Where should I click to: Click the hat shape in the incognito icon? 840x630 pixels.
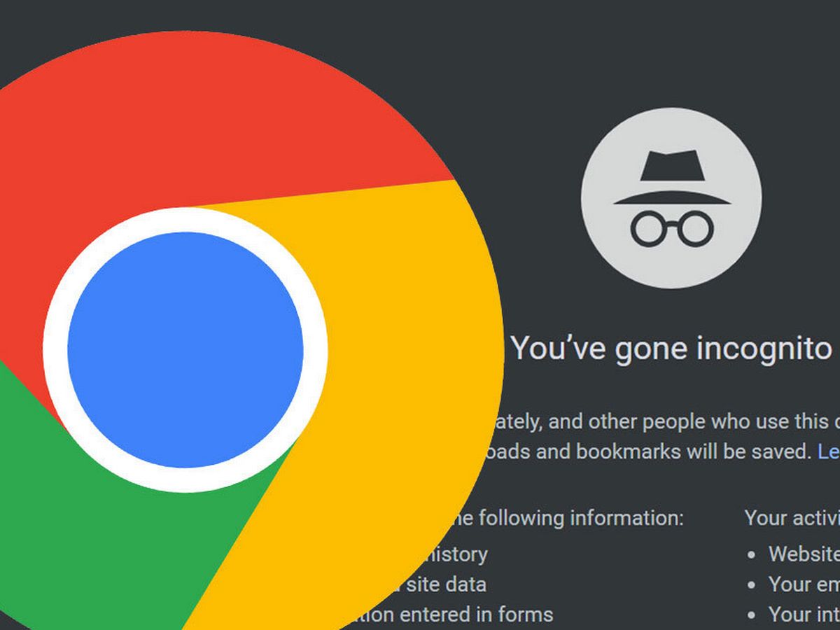(x=671, y=179)
